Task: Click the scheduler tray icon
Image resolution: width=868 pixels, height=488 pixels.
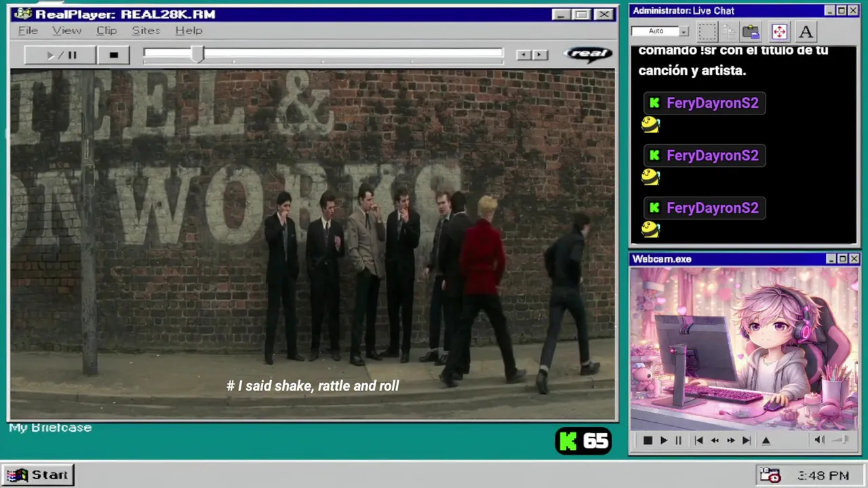Action: 770,475
